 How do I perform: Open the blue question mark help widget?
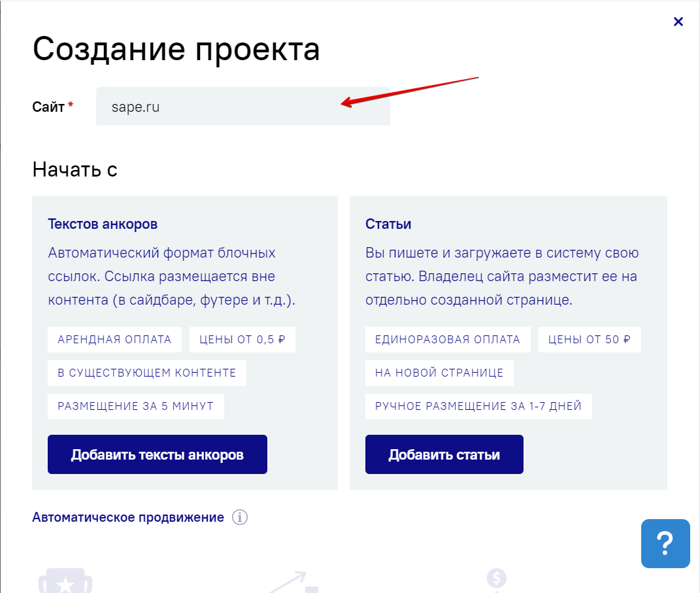665,543
